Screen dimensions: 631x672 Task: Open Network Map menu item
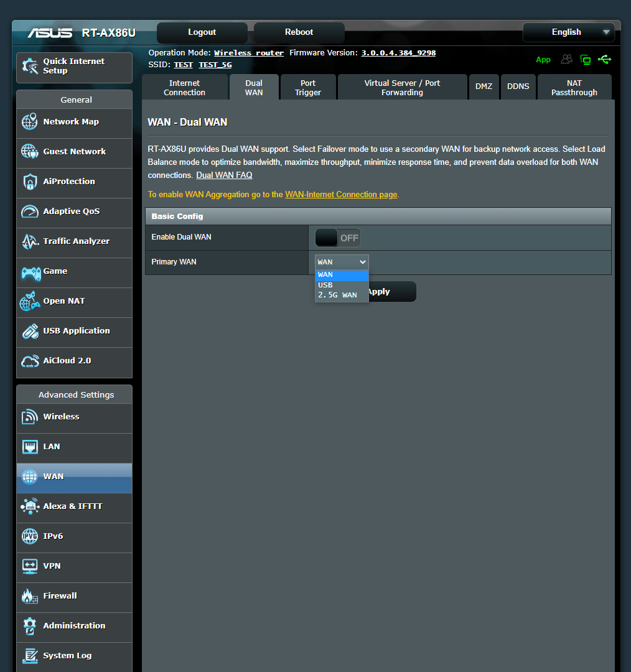pos(74,123)
